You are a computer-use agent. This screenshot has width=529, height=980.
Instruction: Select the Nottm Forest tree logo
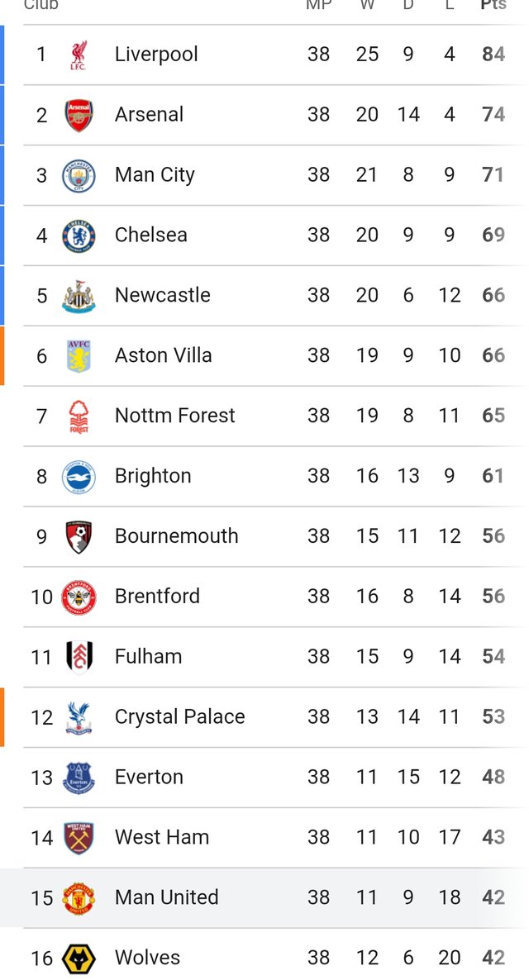point(79,416)
